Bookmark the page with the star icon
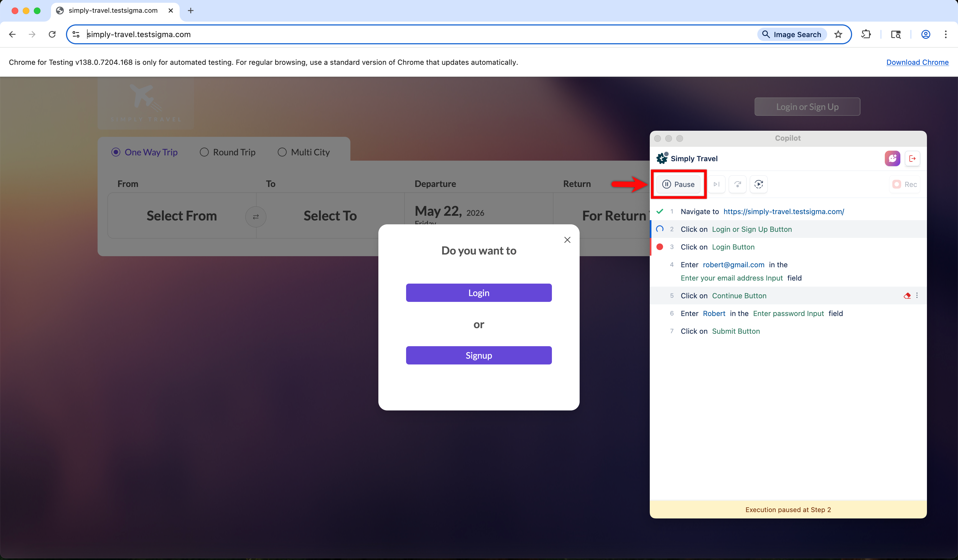The width and height of the screenshot is (958, 560). coord(838,35)
